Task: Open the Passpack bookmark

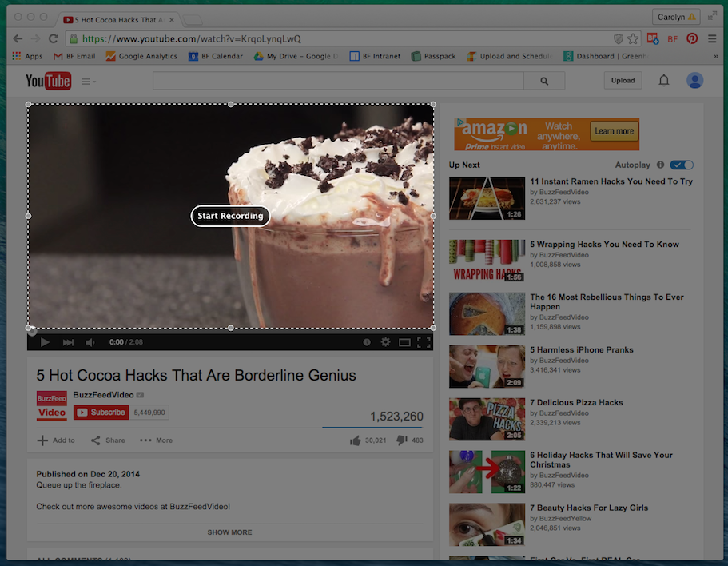Action: click(x=434, y=56)
